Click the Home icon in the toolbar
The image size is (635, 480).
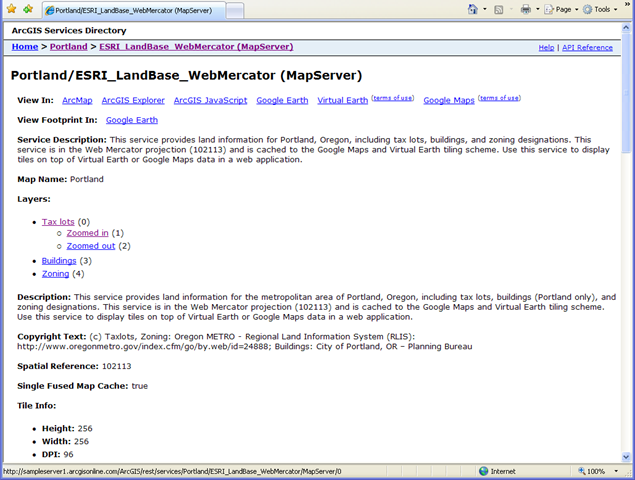coord(473,9)
